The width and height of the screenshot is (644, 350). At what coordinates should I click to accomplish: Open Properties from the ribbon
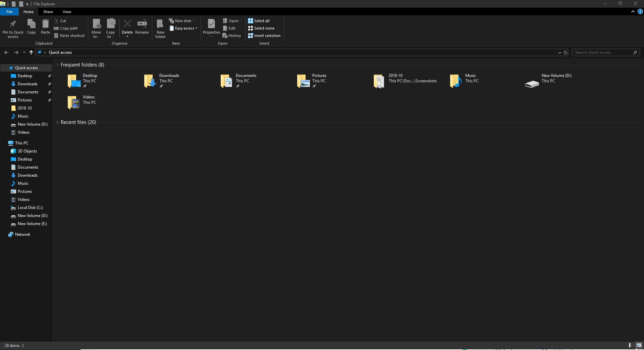211,27
